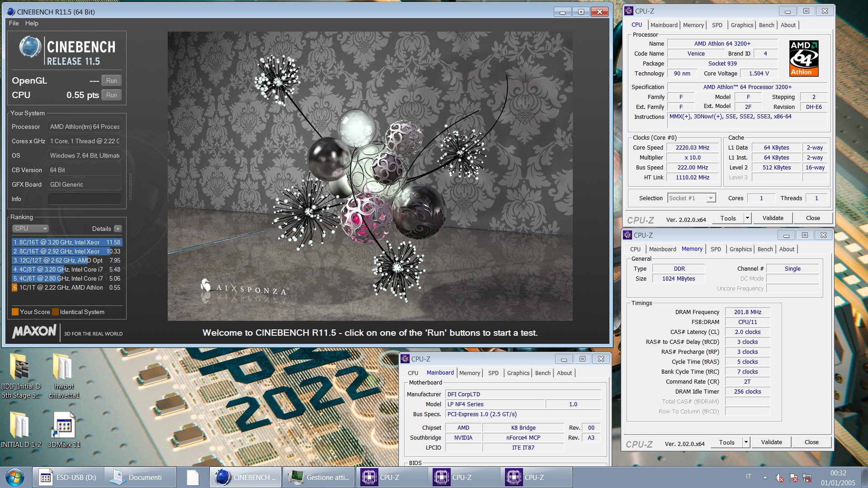Switch to Gestione attività taskbar item
This screenshot has width=868, height=488.
[319, 478]
